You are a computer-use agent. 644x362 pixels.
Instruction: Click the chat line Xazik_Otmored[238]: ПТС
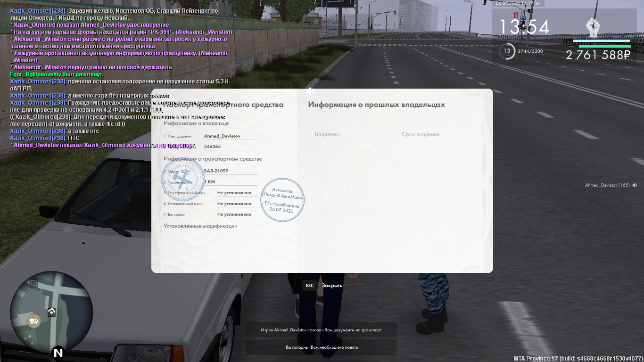point(45,138)
